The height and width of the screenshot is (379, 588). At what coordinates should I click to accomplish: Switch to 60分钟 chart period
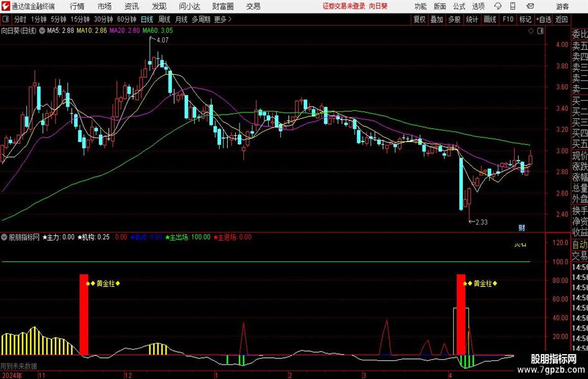coord(126,19)
